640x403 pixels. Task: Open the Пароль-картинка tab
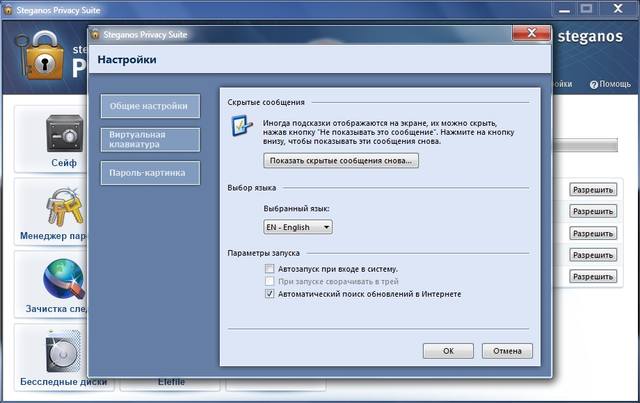tap(150, 173)
